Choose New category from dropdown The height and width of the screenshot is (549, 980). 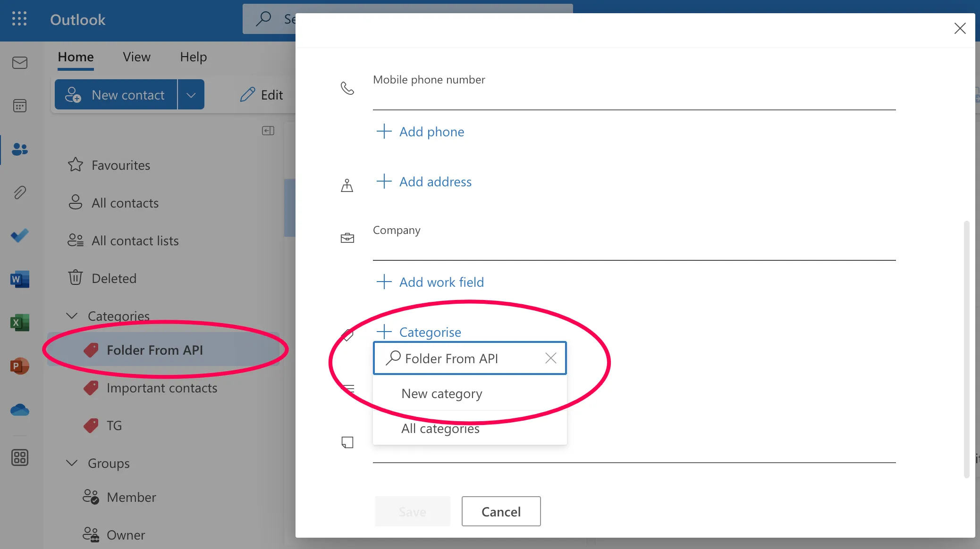(x=441, y=393)
